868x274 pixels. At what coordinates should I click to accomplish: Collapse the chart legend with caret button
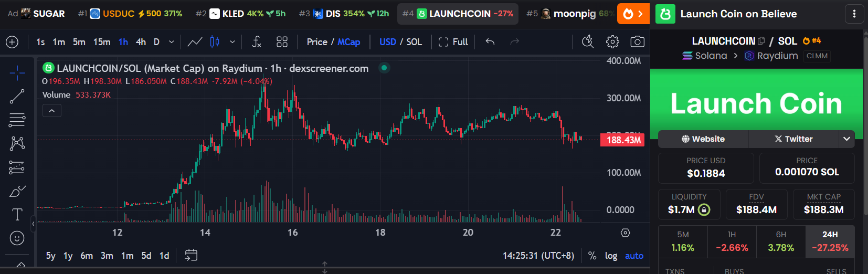(52, 111)
